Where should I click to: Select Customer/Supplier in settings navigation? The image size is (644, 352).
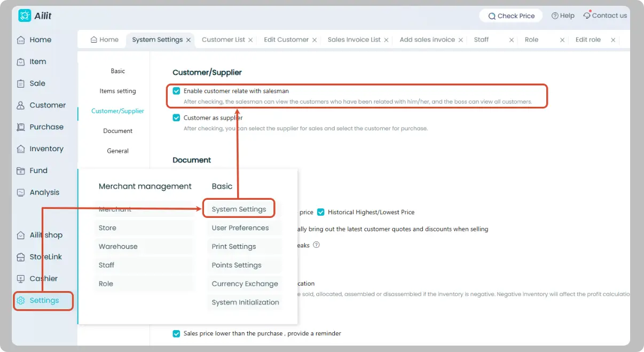pos(118,111)
